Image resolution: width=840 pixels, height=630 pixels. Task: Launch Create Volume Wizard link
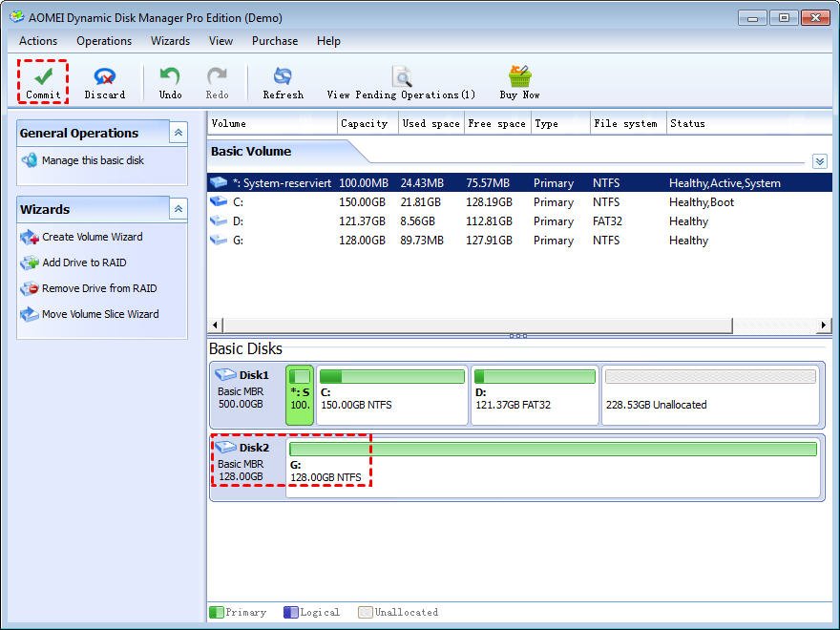pyautogui.click(x=93, y=237)
